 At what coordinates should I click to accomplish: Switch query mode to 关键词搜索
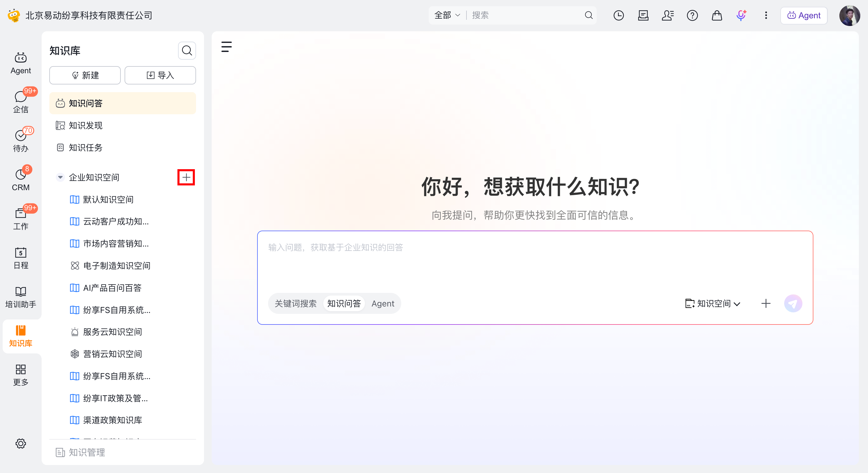[295, 304]
